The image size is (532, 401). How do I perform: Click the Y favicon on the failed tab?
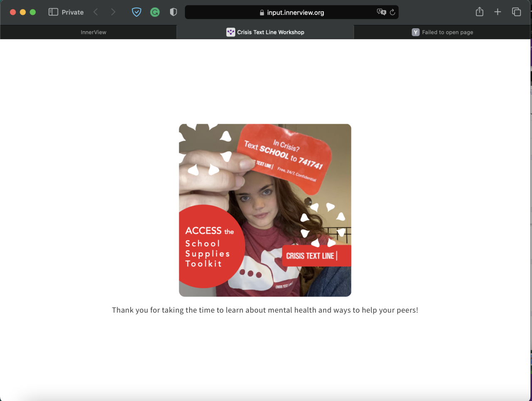(416, 32)
